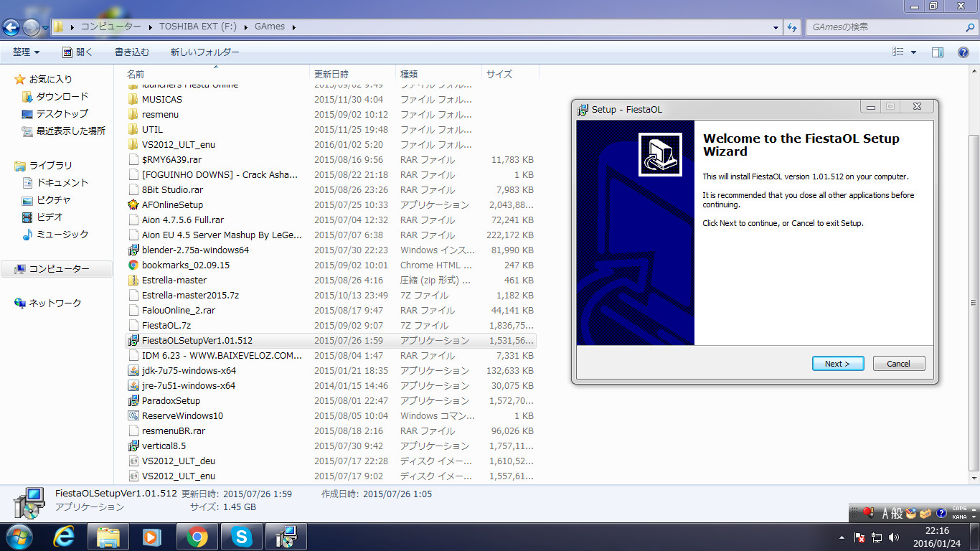The image size is (980, 551).
Task: Click the GAmes breadcrumb in address bar
Action: coord(270,27)
